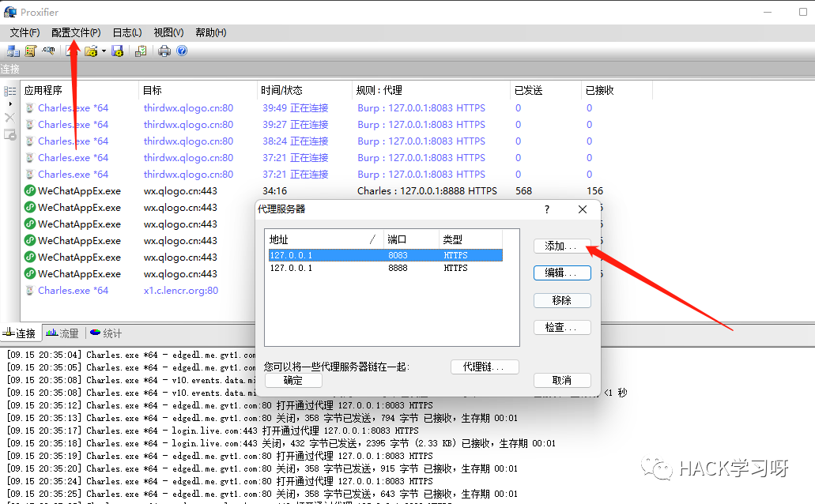Click the 代理链... button
The height and width of the screenshot is (504, 815).
click(485, 367)
